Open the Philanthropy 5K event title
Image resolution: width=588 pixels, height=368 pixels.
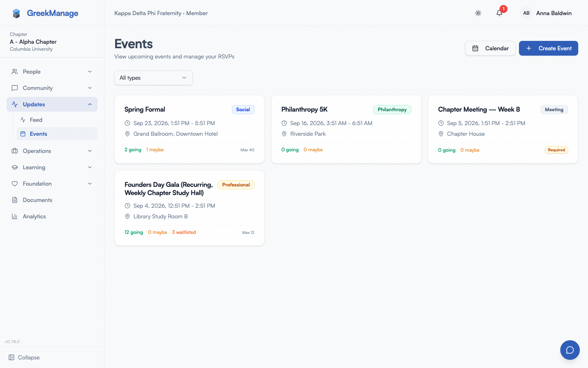[x=305, y=109]
